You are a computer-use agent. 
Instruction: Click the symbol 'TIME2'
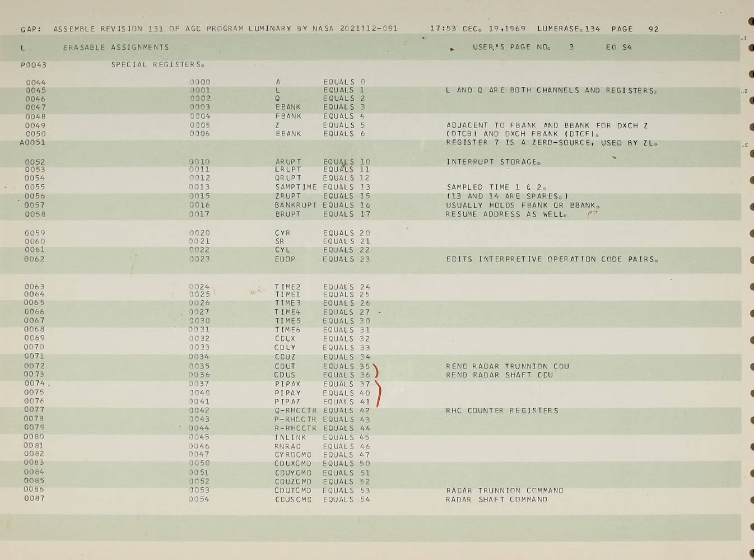coord(288,287)
